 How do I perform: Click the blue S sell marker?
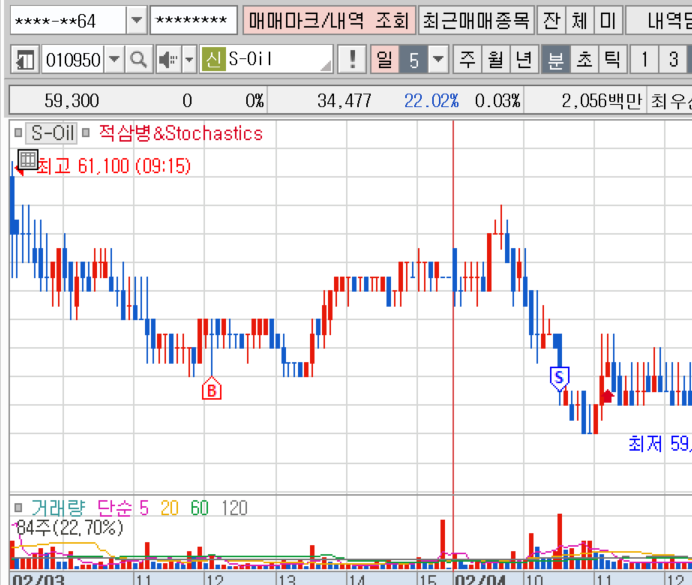tap(559, 377)
